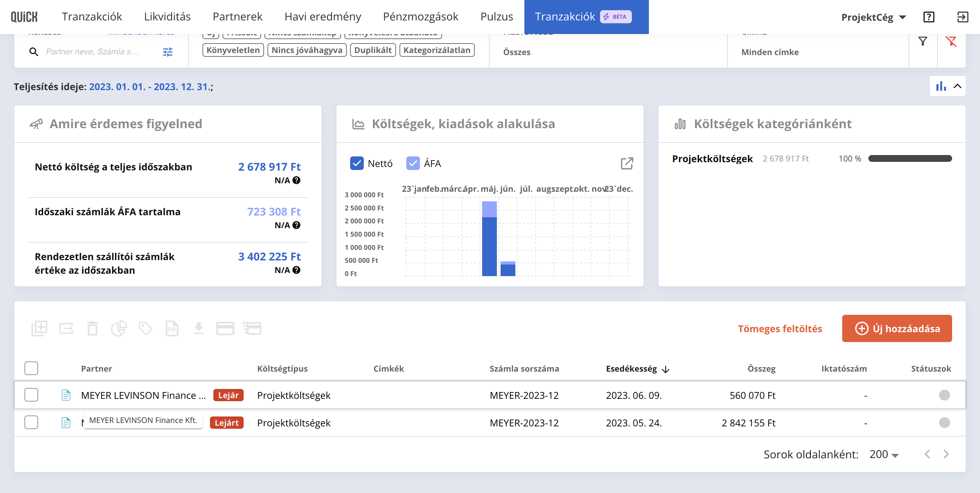Clear filters with the red funnel icon

951,41
